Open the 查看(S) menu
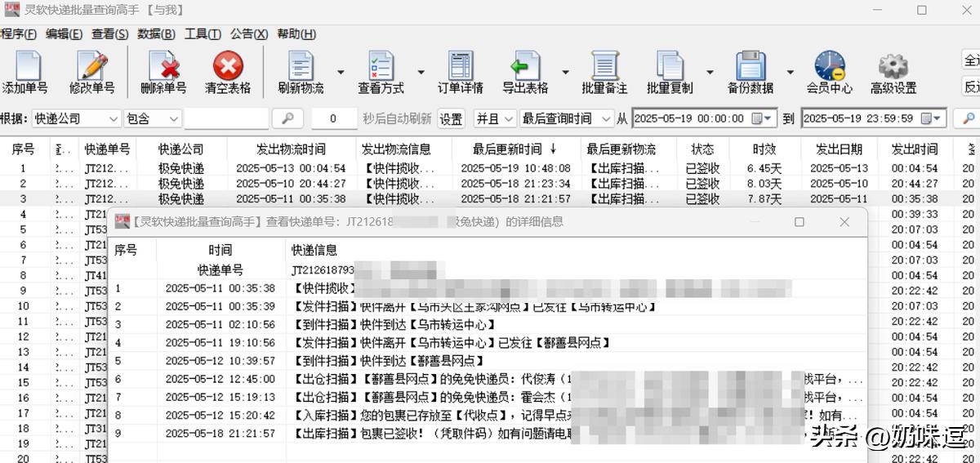Viewport: 980px width, 463px height. [x=109, y=33]
